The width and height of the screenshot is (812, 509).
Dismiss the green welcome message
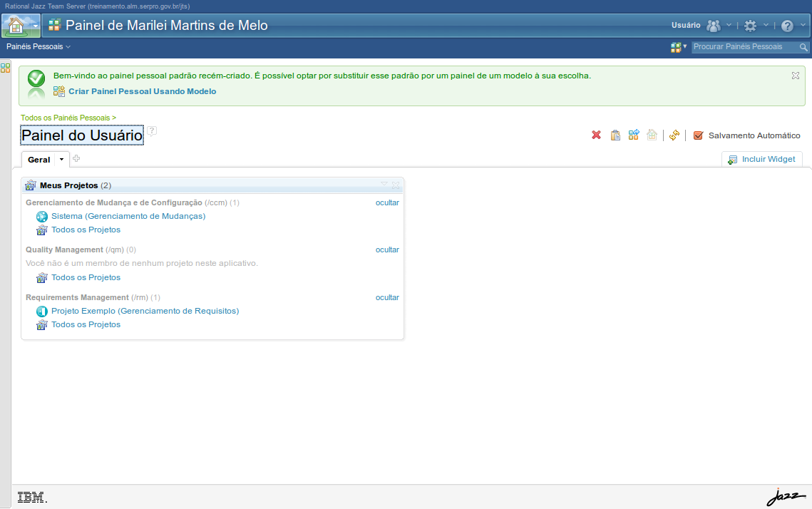point(796,76)
